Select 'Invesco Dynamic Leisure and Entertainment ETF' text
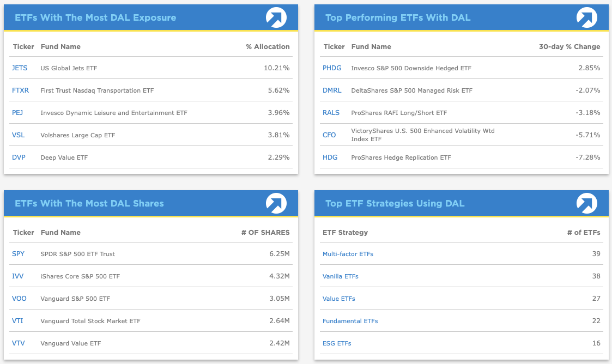The height and width of the screenshot is (364, 612). [114, 113]
